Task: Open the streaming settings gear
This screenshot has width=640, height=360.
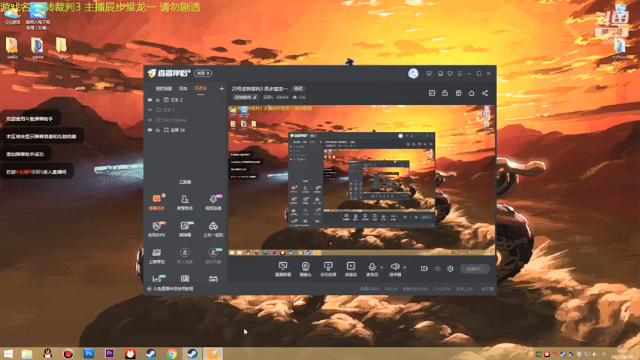Action: click(x=450, y=269)
